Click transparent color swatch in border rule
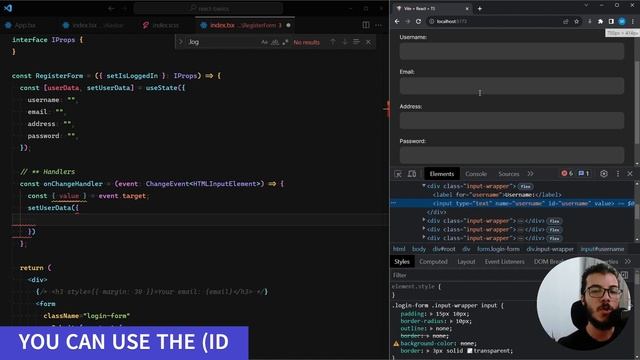The height and width of the screenshot is (360, 640). (469, 351)
